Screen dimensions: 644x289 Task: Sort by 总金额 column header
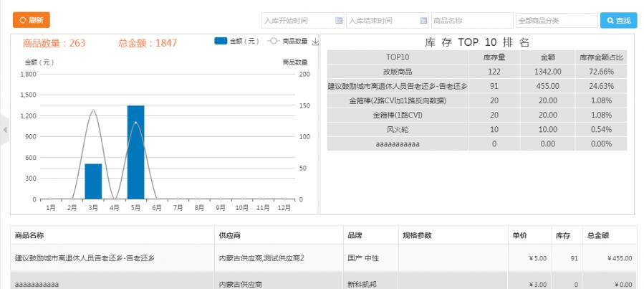(598, 235)
